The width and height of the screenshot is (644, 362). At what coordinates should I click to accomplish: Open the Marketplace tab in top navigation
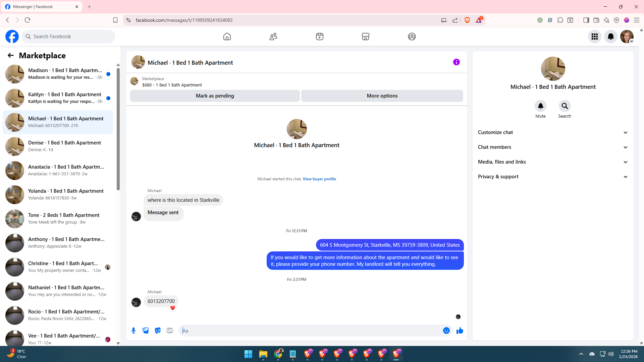coord(365,37)
